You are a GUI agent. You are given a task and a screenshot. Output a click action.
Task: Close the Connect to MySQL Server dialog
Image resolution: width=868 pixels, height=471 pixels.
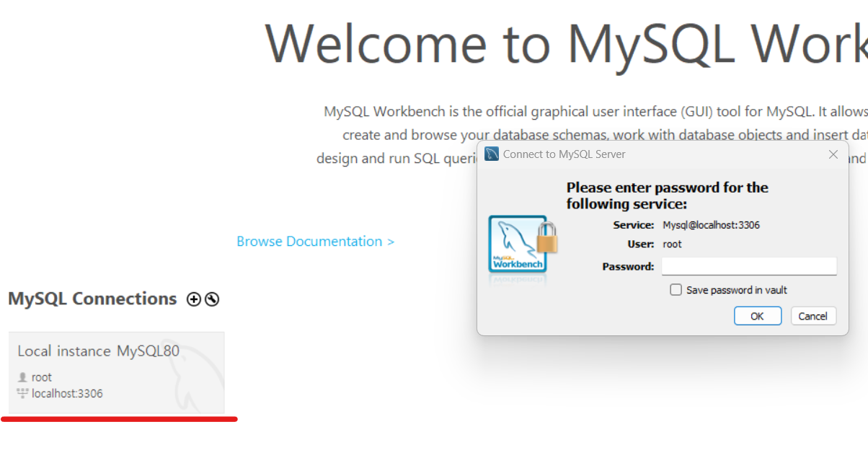click(833, 154)
